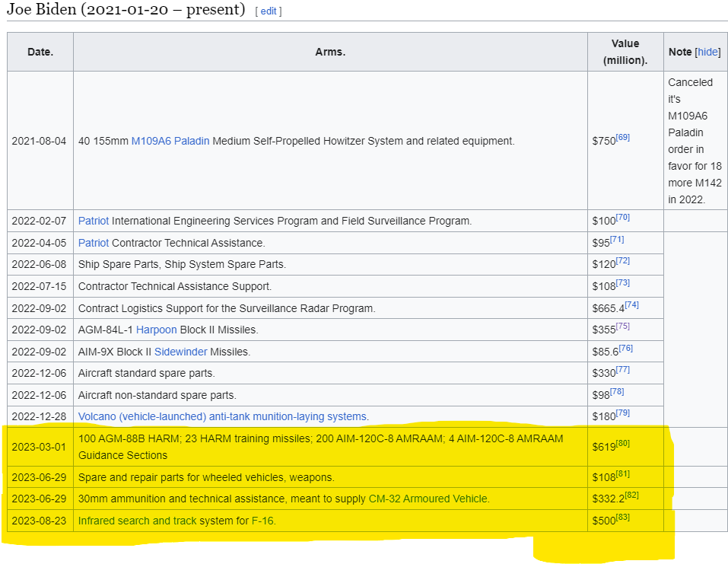The height and width of the screenshot is (564, 728).
Task: Follow the Sidewinder missile link
Action: [180, 352]
